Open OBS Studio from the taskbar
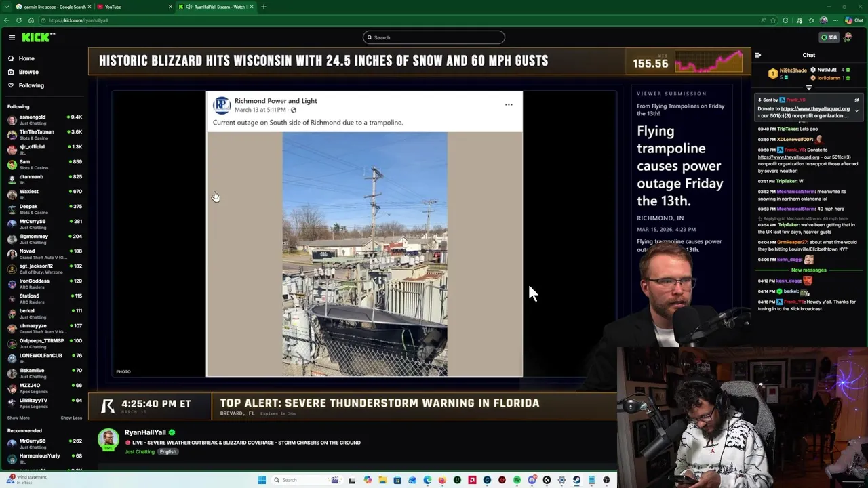This screenshot has height=488, width=868. pos(606,480)
